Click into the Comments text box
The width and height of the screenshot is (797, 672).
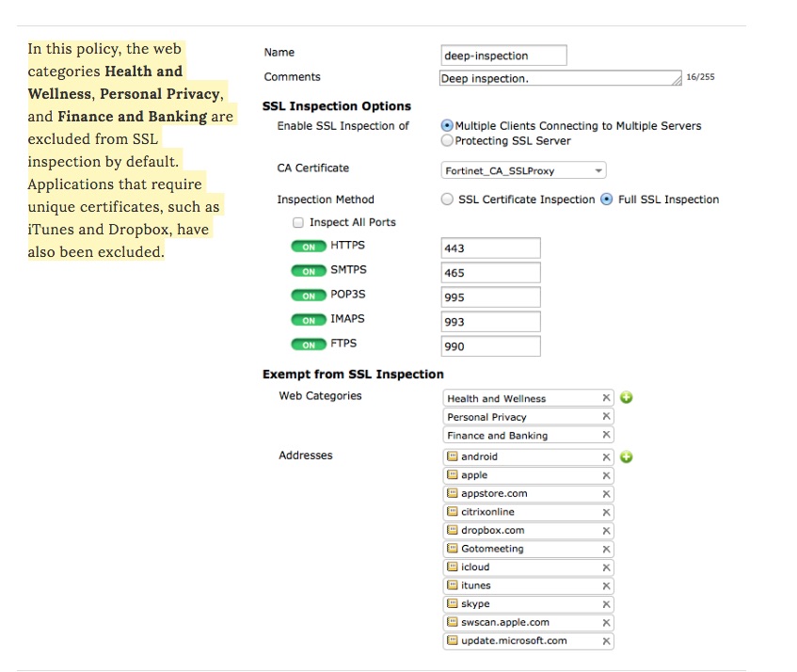pyautogui.click(x=561, y=78)
